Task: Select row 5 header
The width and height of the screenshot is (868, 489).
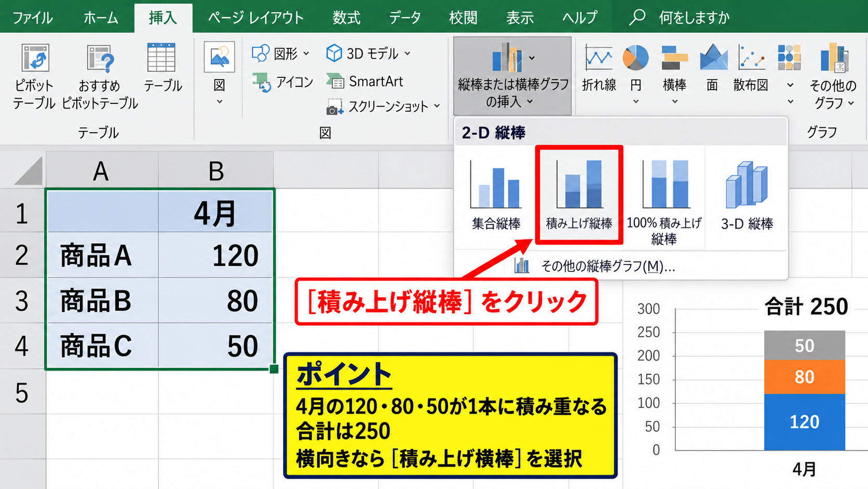Action: point(22,392)
